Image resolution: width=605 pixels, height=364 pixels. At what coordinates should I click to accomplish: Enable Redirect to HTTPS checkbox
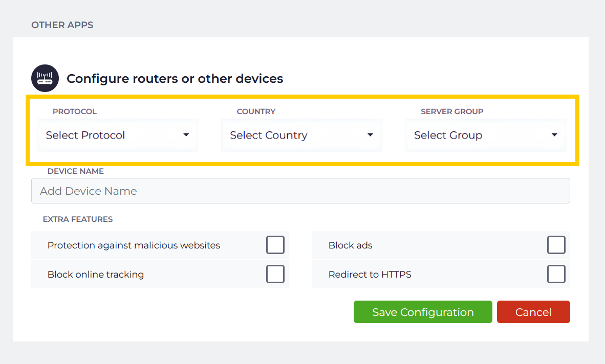pyautogui.click(x=556, y=274)
